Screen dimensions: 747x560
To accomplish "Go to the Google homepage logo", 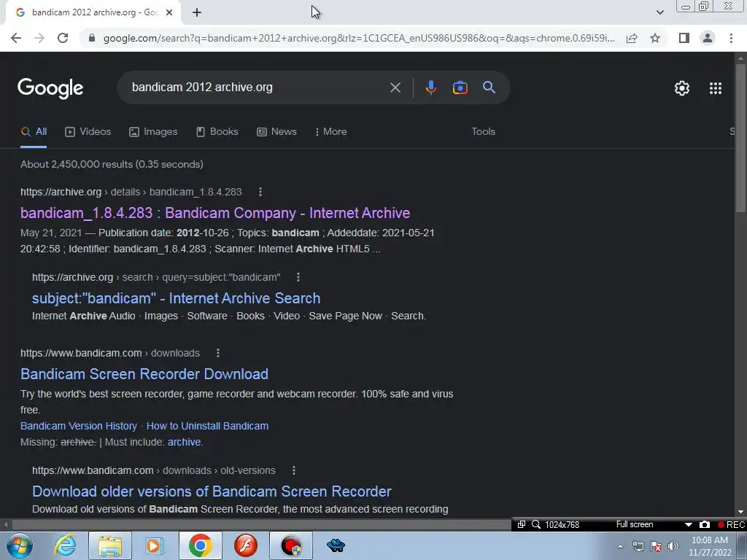I will [x=50, y=88].
